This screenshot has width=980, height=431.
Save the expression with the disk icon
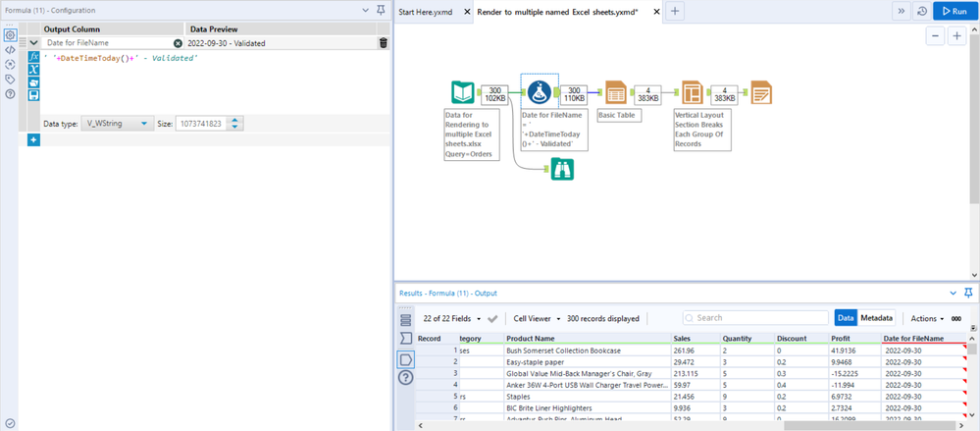[x=33, y=95]
